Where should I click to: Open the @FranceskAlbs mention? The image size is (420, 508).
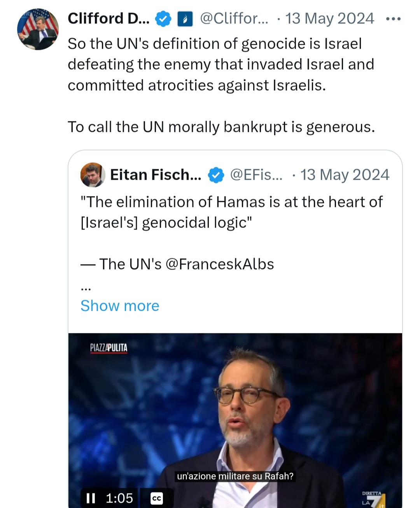tap(220, 264)
